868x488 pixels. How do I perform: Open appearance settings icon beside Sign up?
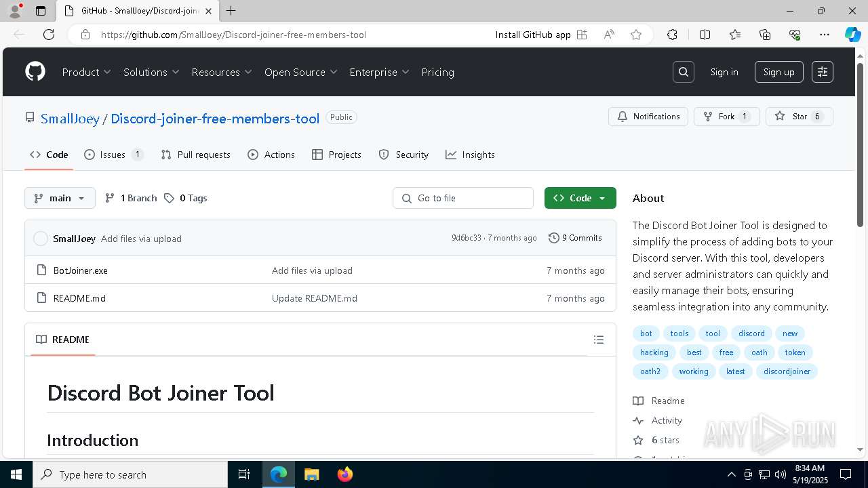[x=823, y=72]
